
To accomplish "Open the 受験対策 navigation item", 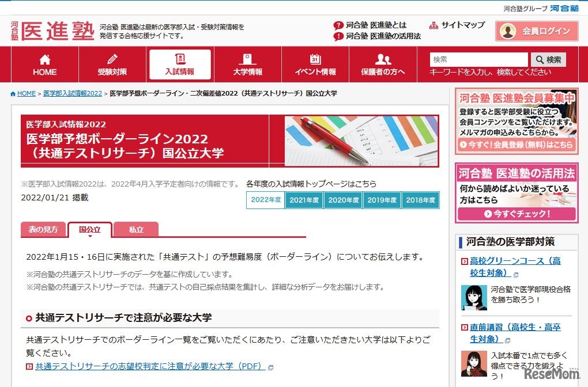I will tap(112, 64).
